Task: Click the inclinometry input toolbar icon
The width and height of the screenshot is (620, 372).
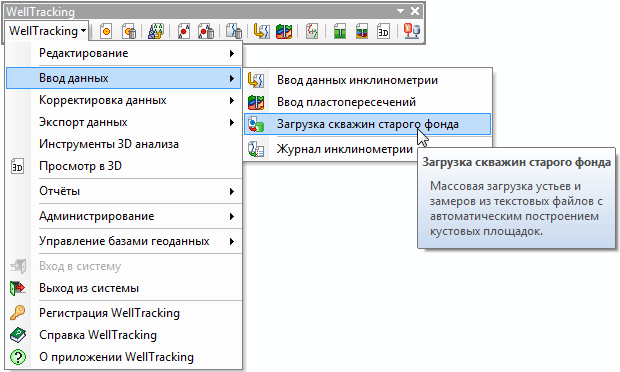Action: click(x=261, y=31)
